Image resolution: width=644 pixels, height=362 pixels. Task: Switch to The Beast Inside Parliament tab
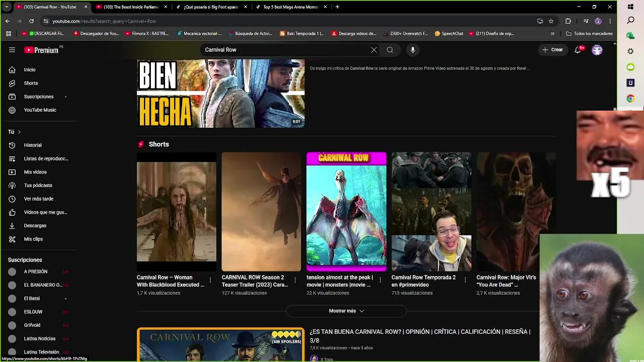click(x=131, y=7)
